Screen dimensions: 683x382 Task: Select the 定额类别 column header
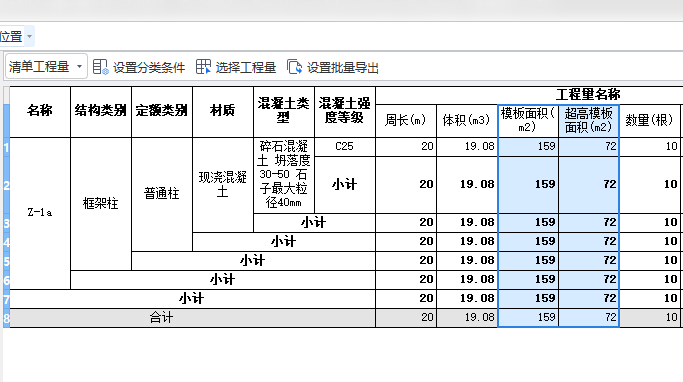point(162,112)
